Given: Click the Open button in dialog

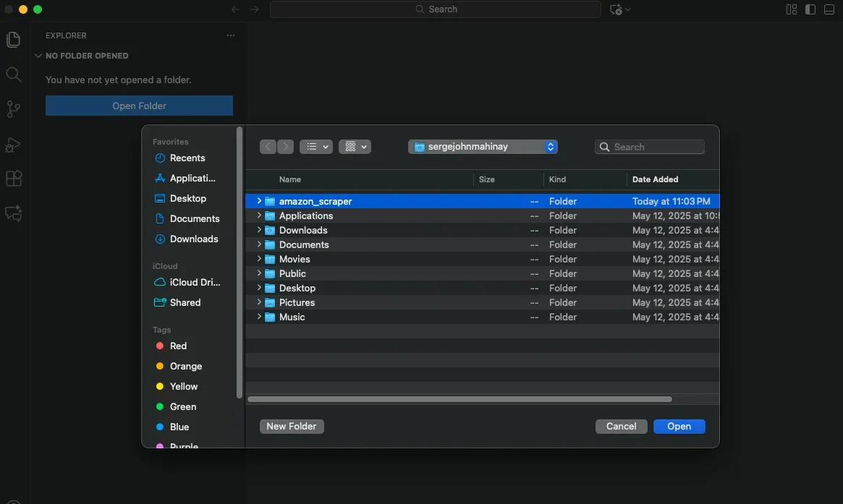Looking at the screenshot, I should pyautogui.click(x=679, y=427).
